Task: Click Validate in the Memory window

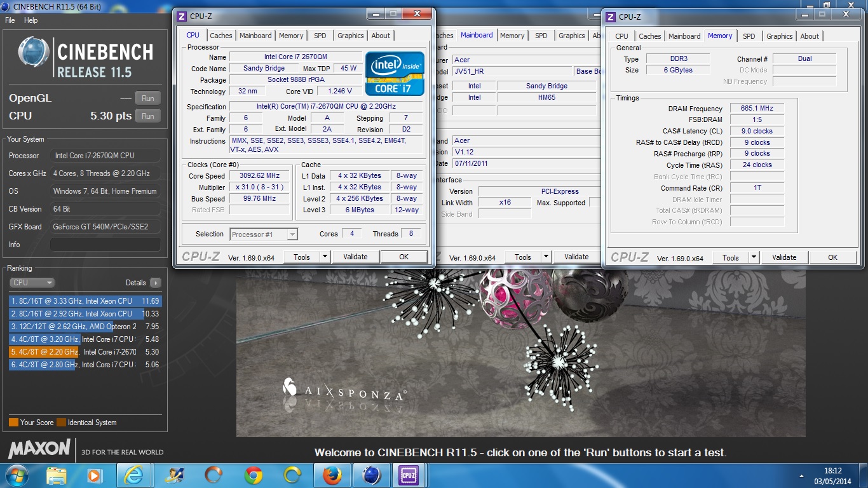Action: tap(784, 257)
